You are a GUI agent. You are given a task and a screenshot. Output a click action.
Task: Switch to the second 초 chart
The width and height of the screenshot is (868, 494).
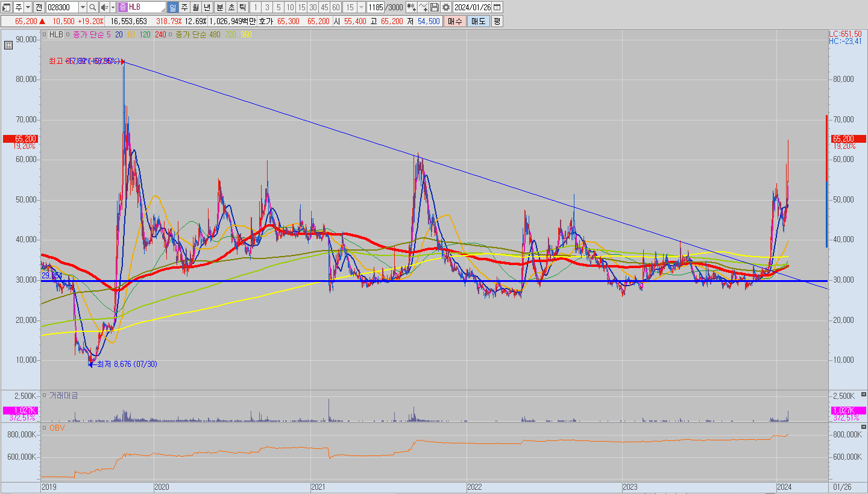[230, 7]
